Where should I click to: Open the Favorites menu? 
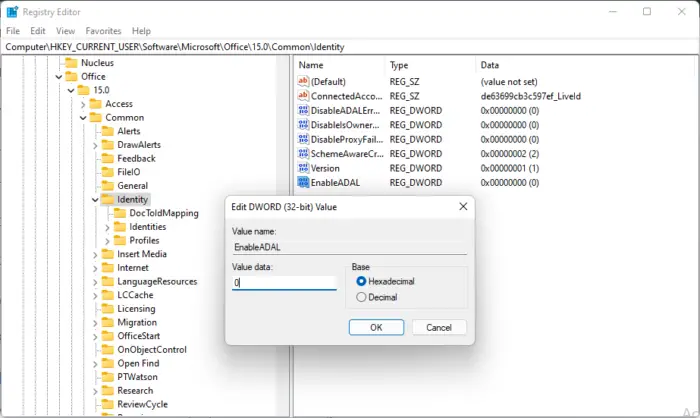tap(103, 31)
